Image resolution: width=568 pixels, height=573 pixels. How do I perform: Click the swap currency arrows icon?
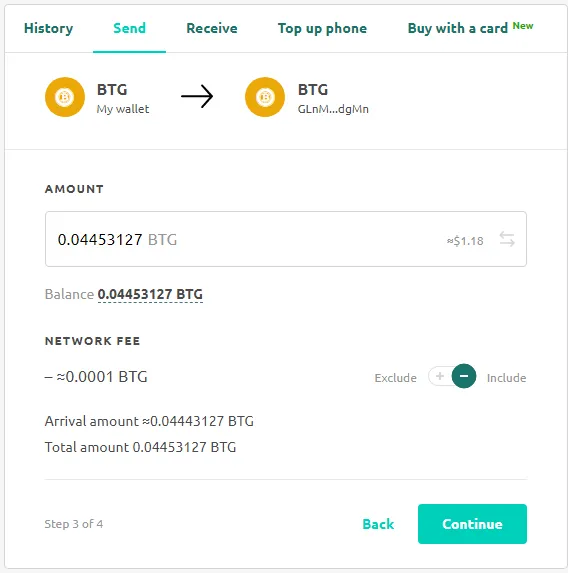click(507, 239)
